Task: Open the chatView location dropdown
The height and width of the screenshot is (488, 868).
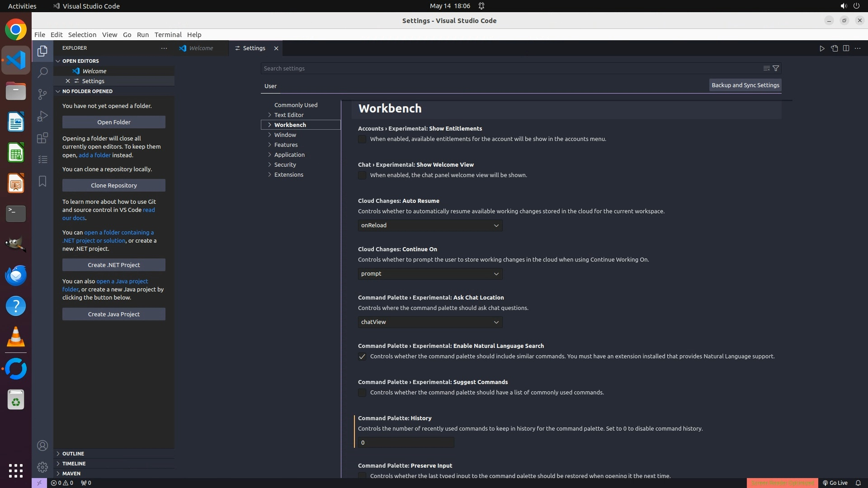Action: pyautogui.click(x=430, y=322)
